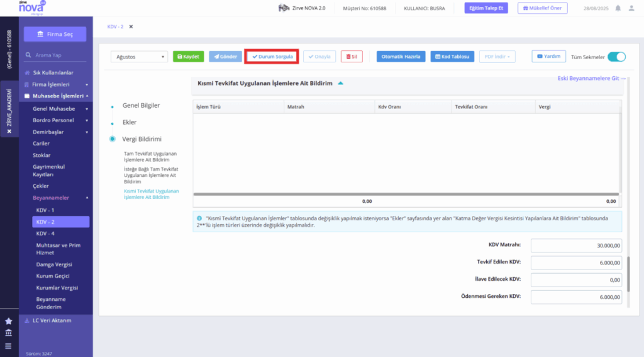The image size is (644, 357).
Task: Open the user profile icon
Action: [631, 8]
